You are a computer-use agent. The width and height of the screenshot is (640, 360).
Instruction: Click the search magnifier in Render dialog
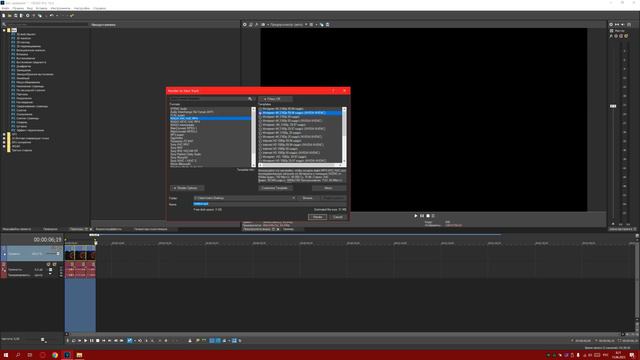[250, 99]
